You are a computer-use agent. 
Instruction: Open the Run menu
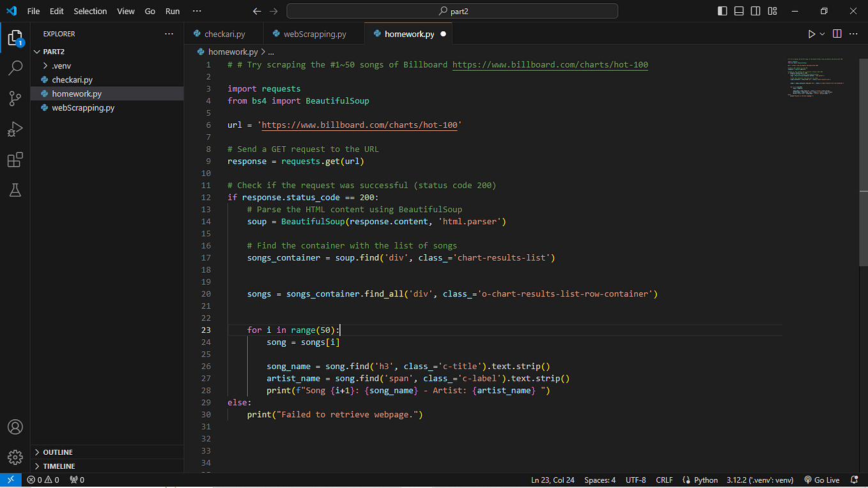pos(172,11)
